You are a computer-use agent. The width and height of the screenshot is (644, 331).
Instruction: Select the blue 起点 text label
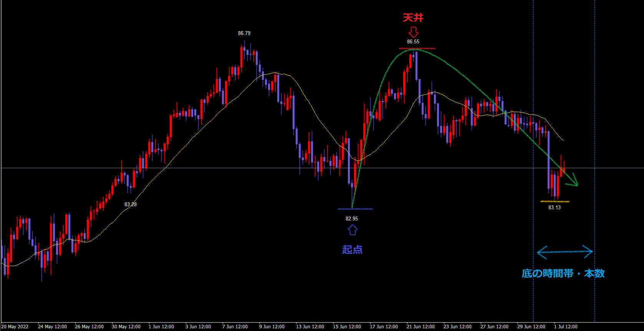click(352, 250)
